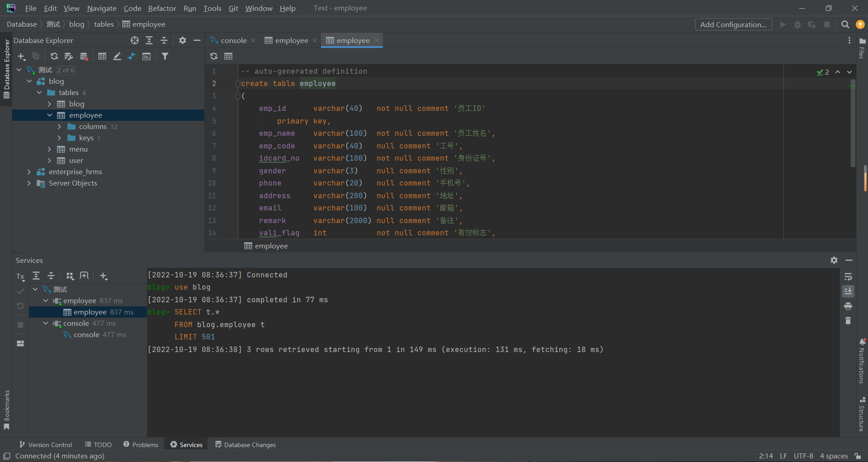Click Add Configuration button
The width and height of the screenshot is (868, 462).
(x=733, y=24)
